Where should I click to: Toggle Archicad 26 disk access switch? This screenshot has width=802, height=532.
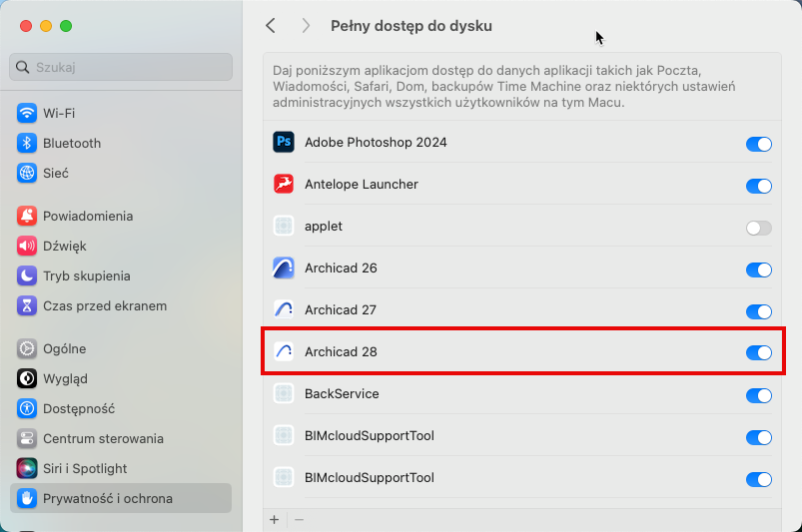(x=758, y=269)
